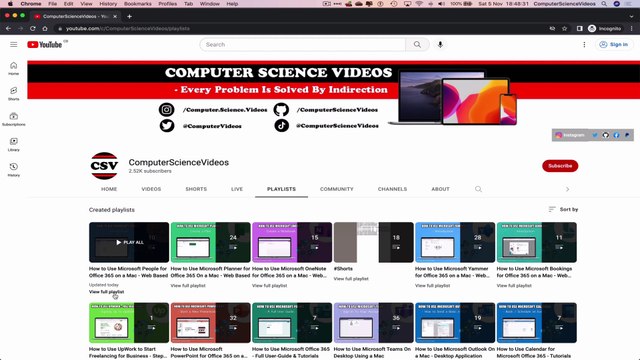This screenshot has width=640, height=360.
Task: Switch to LIVE tab
Action: coord(237,189)
